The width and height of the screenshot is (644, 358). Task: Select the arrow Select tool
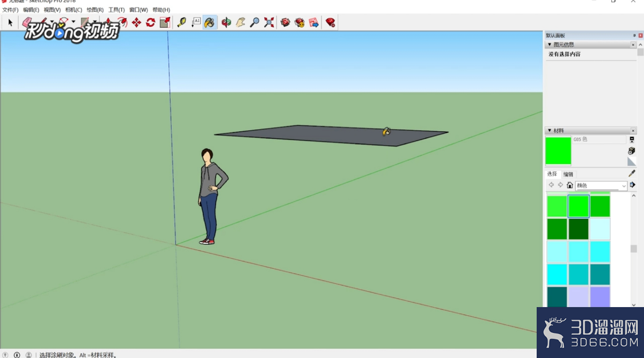tap(10, 23)
